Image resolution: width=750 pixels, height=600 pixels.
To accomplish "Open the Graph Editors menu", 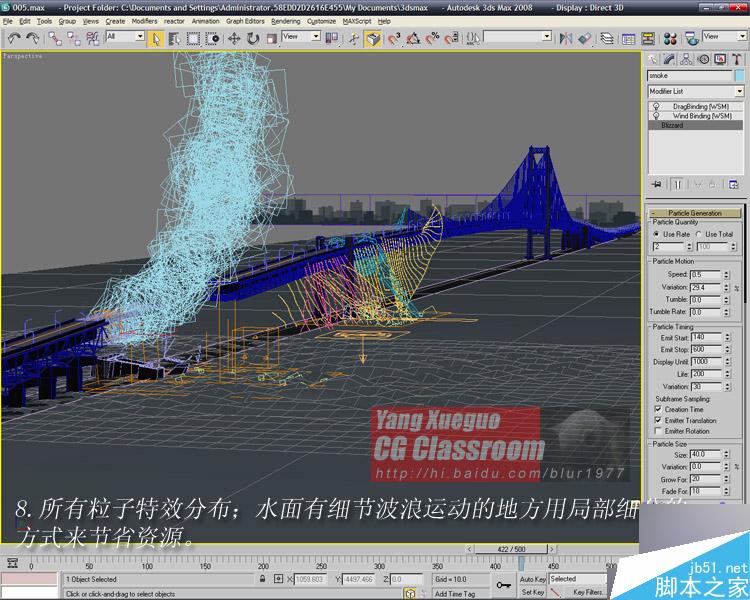I will (245, 21).
